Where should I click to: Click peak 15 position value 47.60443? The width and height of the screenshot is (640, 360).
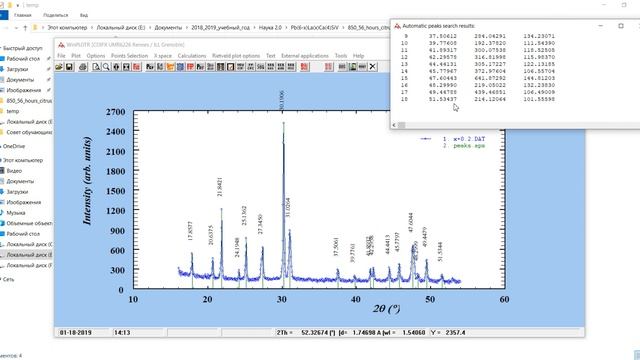(x=443, y=78)
